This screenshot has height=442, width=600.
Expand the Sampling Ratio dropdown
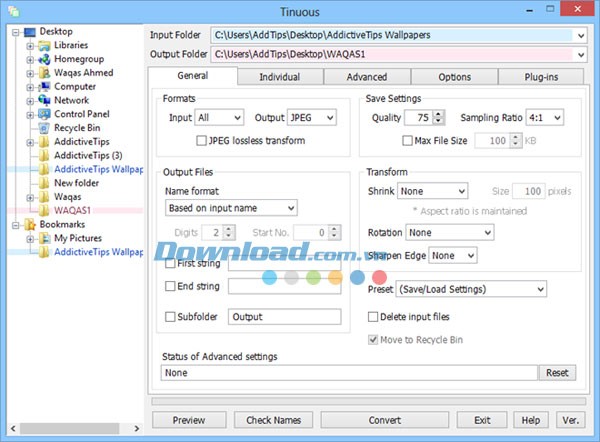pyautogui.click(x=541, y=118)
